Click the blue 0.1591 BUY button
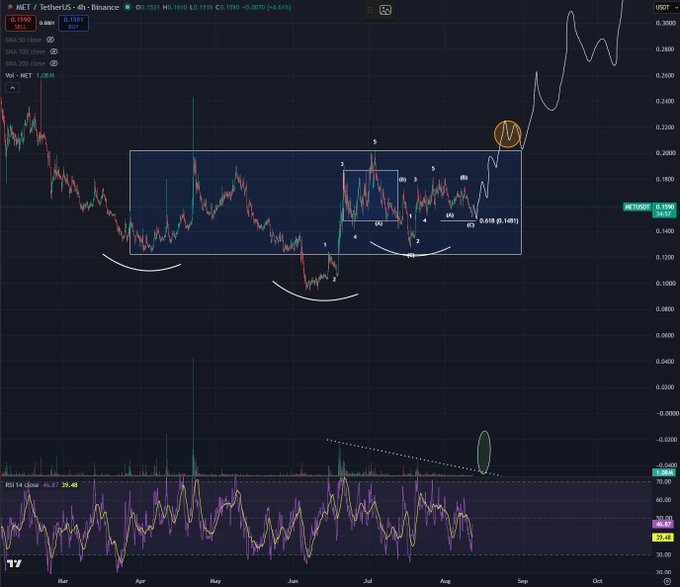The width and height of the screenshot is (680, 587). [73, 23]
